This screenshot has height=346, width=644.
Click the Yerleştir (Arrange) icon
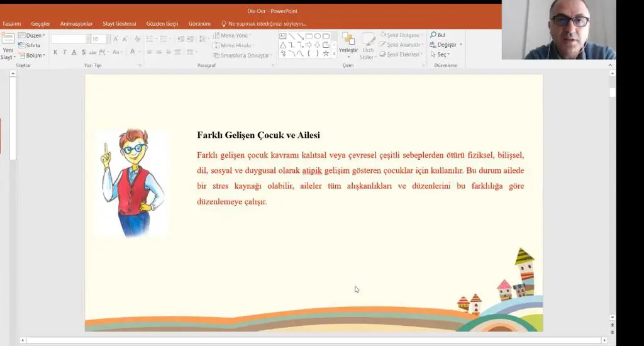[348, 40]
